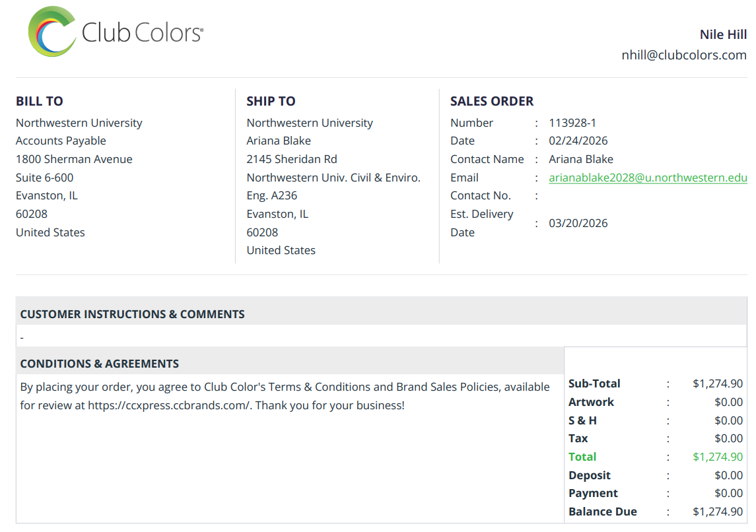Select order number 113928-1
The image size is (756, 532).
pos(572,123)
